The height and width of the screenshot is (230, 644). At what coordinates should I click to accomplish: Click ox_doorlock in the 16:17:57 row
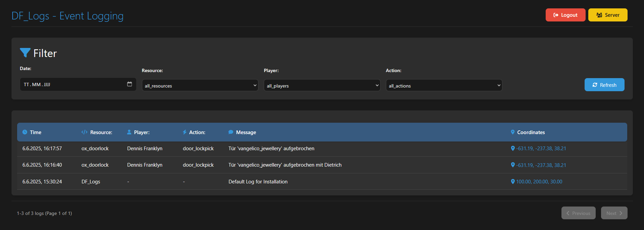[x=95, y=149]
